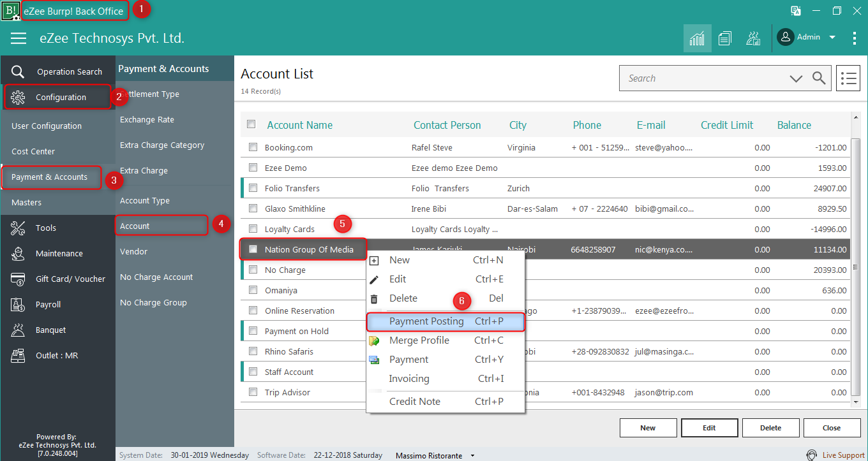Screen dimensions: 868x461
Task: Click the Delete button at bottom
Action: tap(770, 428)
